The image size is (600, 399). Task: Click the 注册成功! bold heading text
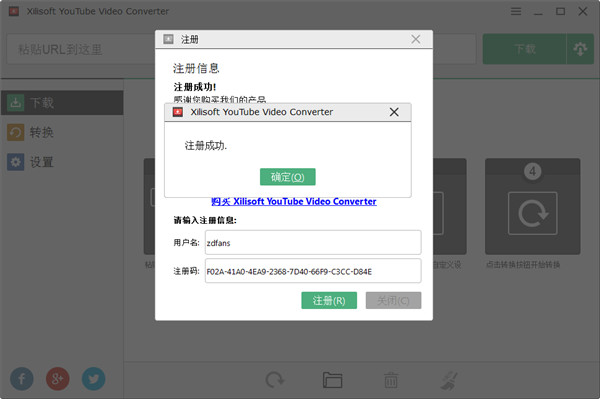click(195, 87)
